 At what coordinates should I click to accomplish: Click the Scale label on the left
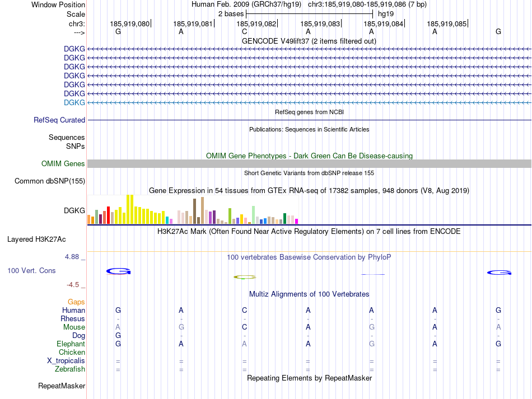[76, 14]
